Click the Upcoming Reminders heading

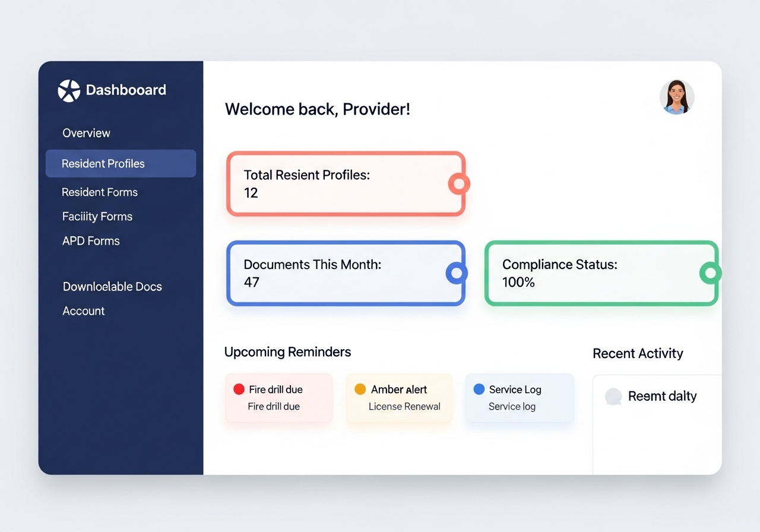287,352
